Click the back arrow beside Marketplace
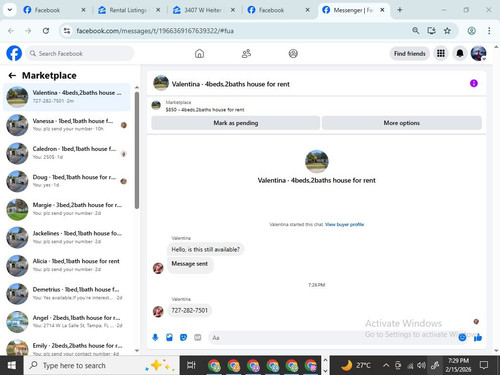This screenshot has width=500, height=375. point(12,76)
